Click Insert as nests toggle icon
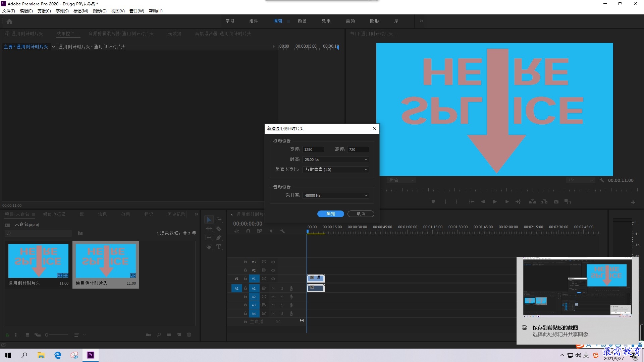The width and height of the screenshot is (644, 362). (237, 231)
